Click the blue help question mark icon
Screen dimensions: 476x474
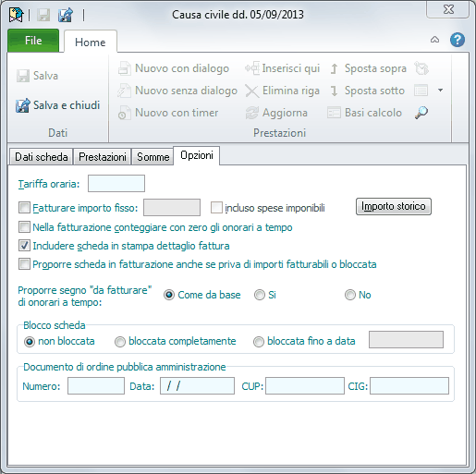(458, 40)
